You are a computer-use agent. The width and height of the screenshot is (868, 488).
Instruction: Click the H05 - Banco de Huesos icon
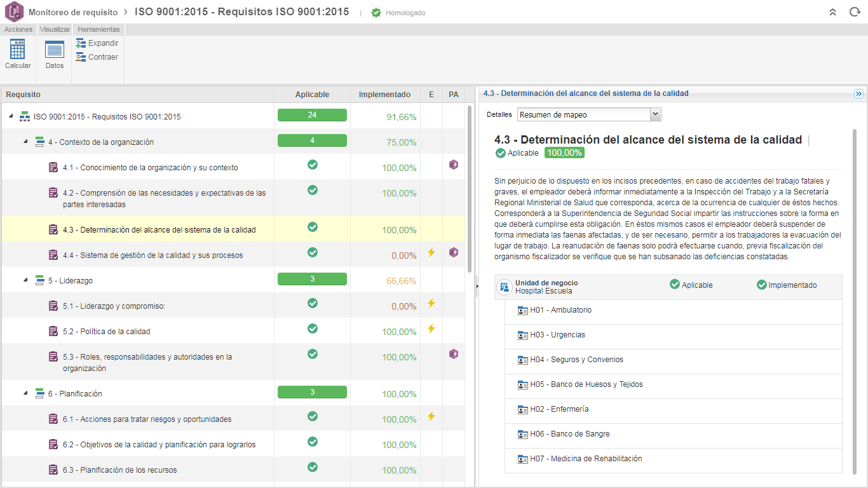[x=523, y=384]
